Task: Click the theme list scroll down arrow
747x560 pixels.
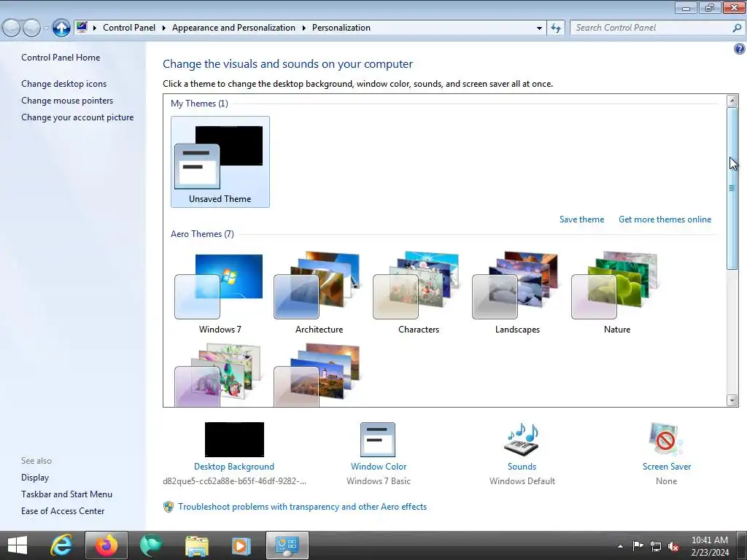Action: point(732,400)
